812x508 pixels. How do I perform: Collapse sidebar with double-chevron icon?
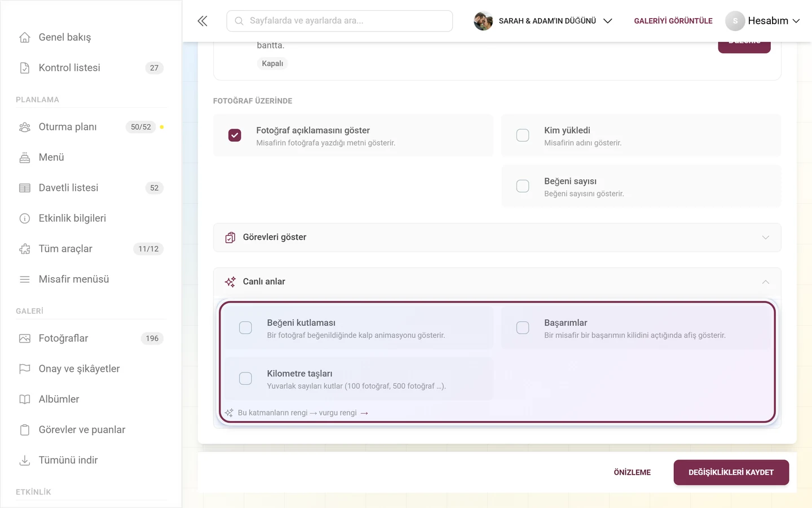[202, 21]
